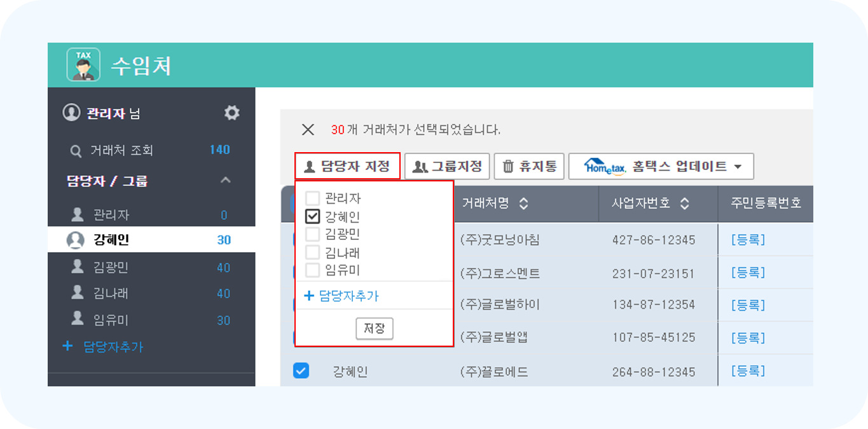Check the 관리자 checkbox in dropdown

pos(312,199)
